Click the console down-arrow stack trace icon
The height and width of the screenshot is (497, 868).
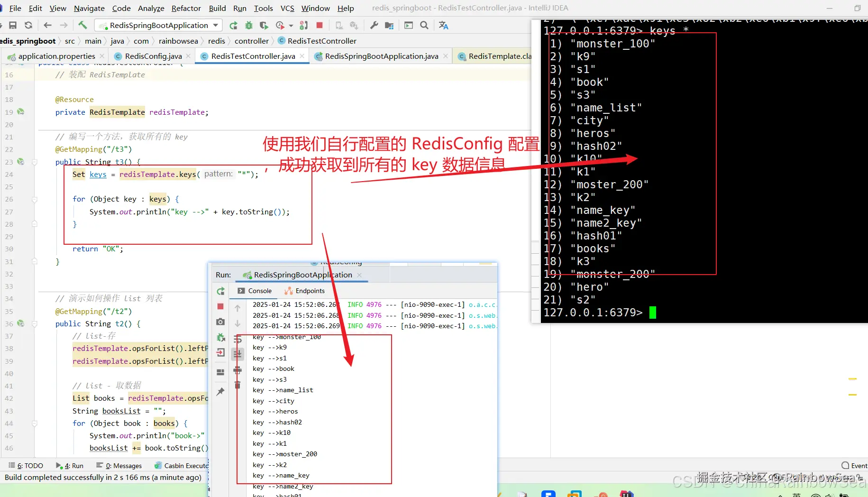(x=238, y=323)
